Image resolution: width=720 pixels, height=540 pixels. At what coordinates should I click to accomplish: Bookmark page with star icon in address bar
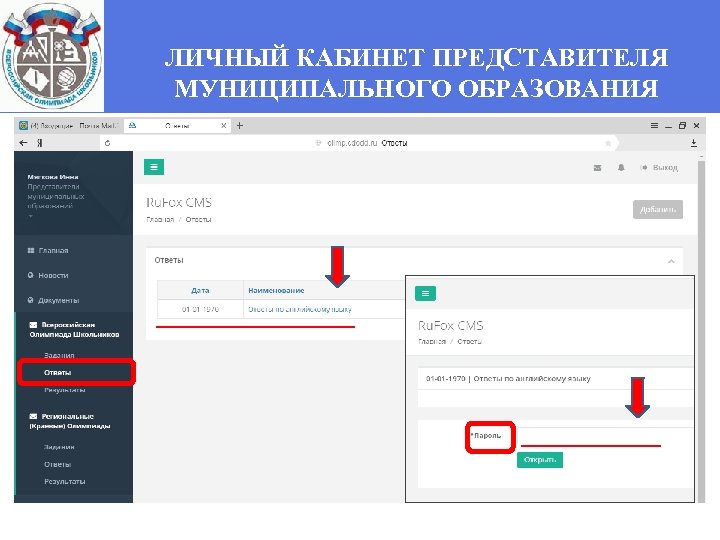(x=608, y=143)
